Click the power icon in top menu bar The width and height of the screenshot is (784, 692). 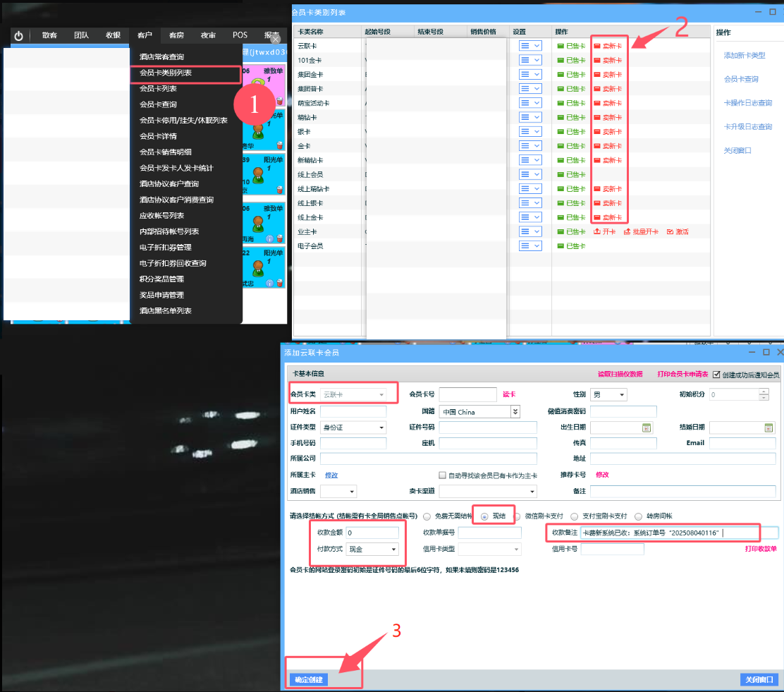click(18, 36)
